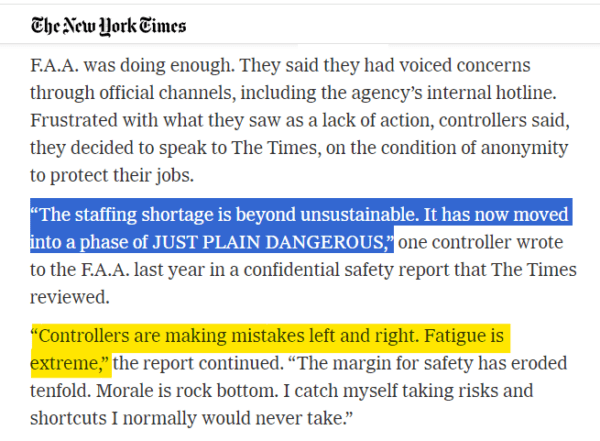
Task: Click 'one controller wrote' after blue highlight
Action: point(481,242)
